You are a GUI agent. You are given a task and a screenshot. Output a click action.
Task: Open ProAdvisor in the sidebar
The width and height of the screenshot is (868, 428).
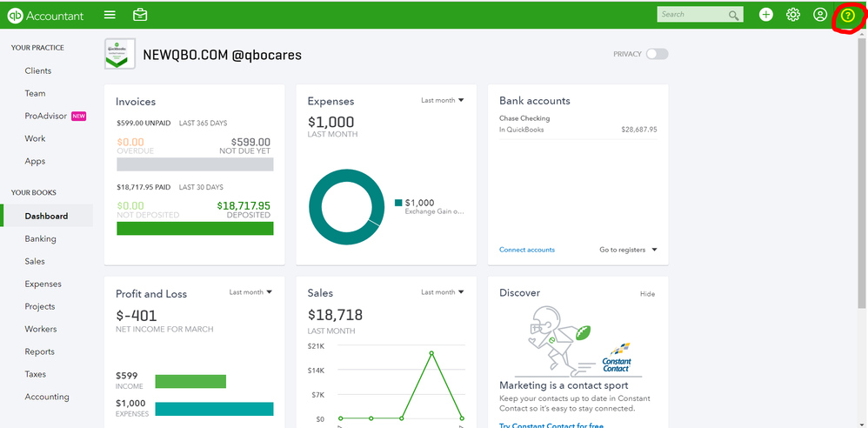[x=45, y=116]
